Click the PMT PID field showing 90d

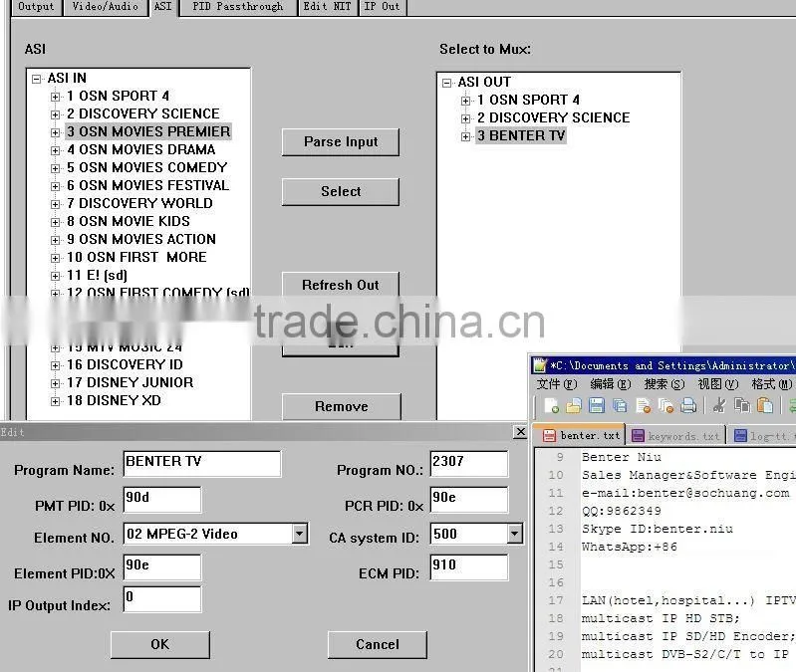(x=162, y=500)
